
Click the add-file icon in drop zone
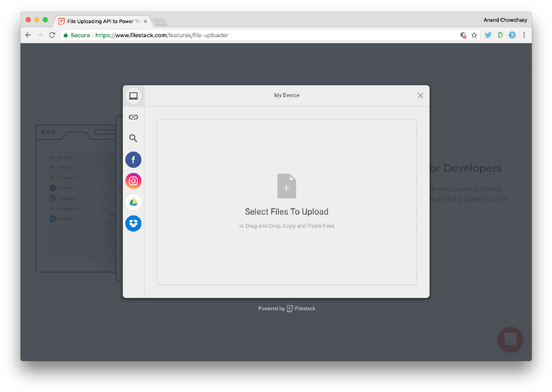pos(286,187)
